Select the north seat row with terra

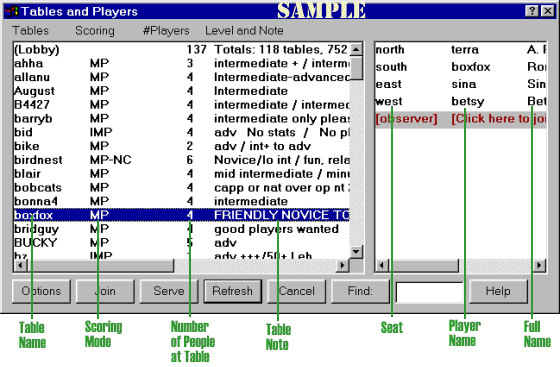point(461,49)
